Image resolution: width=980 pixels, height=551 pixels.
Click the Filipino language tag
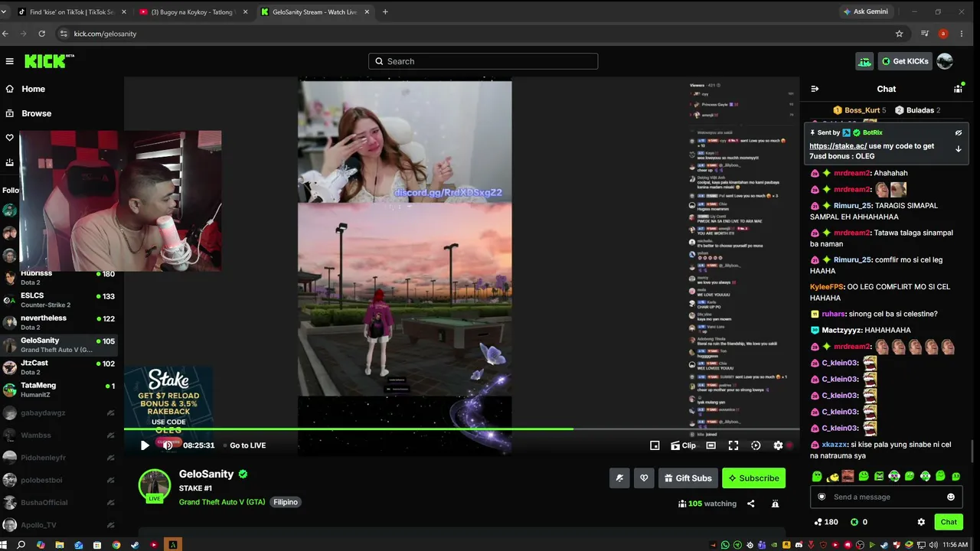(x=285, y=502)
